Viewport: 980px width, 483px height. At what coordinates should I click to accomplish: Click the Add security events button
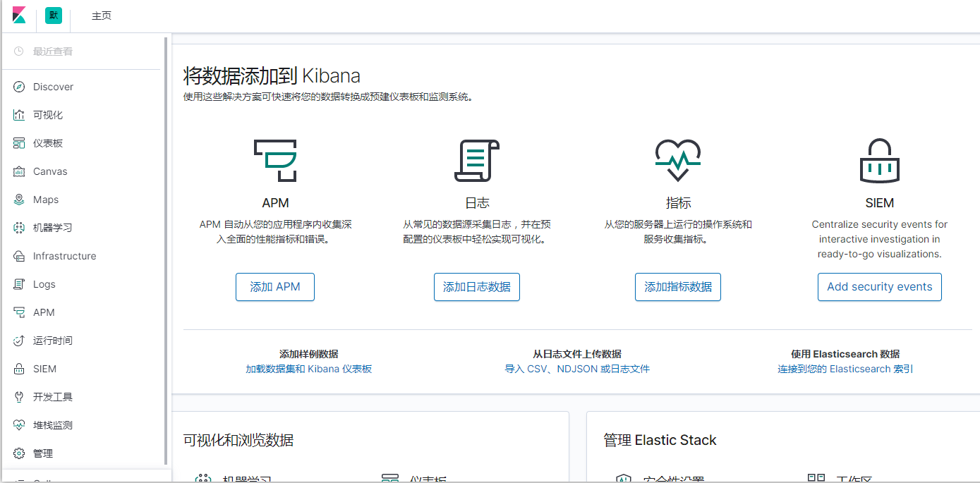(x=880, y=287)
